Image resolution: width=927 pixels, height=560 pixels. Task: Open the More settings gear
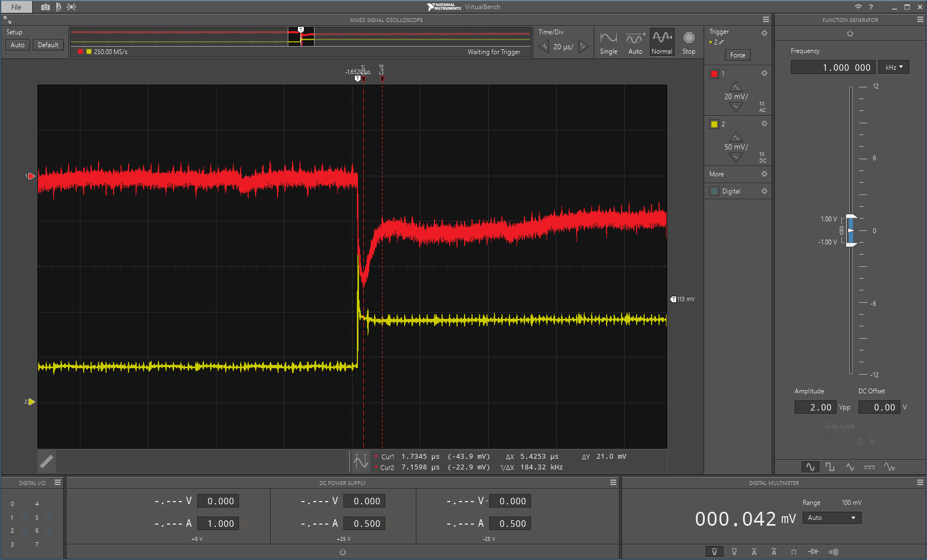pyautogui.click(x=764, y=174)
